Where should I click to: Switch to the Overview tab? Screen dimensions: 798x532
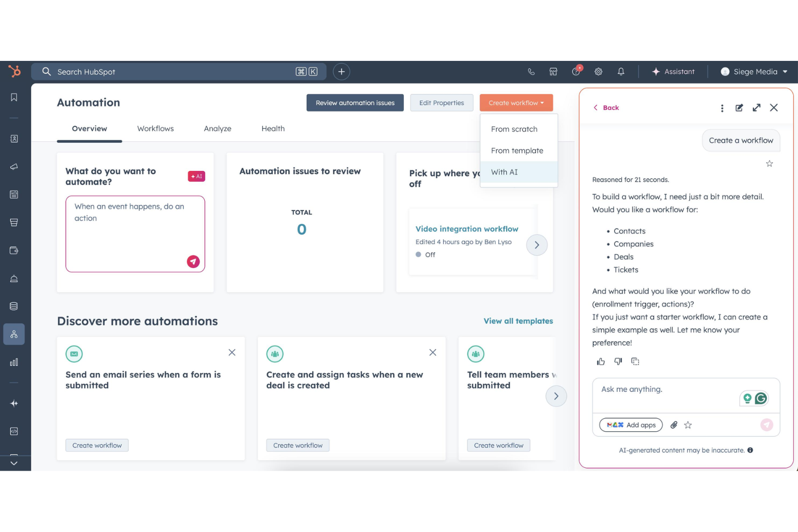click(x=90, y=129)
